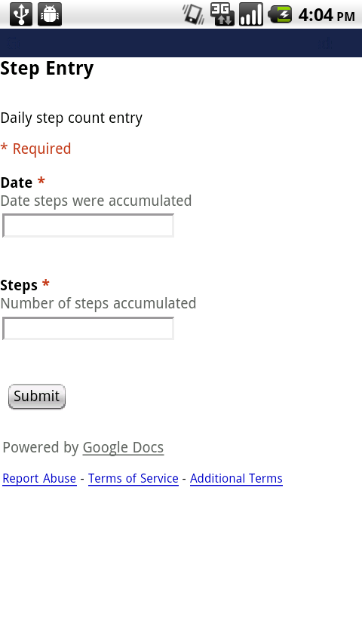Tap the USB connection status icon
This screenshot has width=362, height=644.
coord(21,14)
